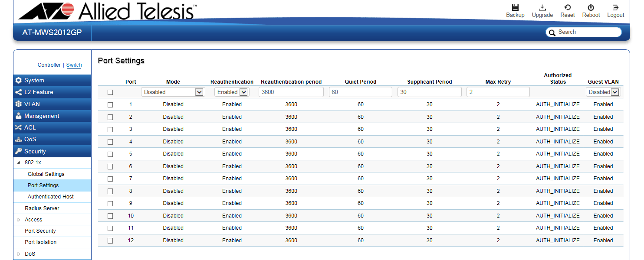The image size is (644, 260).
Task: Click the magnifier icon in Search box
Action: pyautogui.click(x=552, y=32)
